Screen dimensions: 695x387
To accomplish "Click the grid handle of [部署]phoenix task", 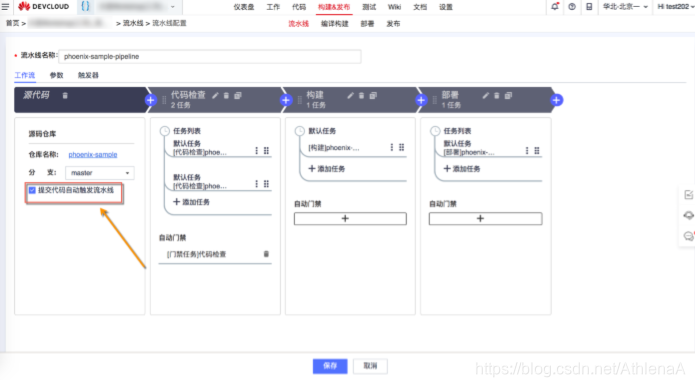I will (x=537, y=151).
